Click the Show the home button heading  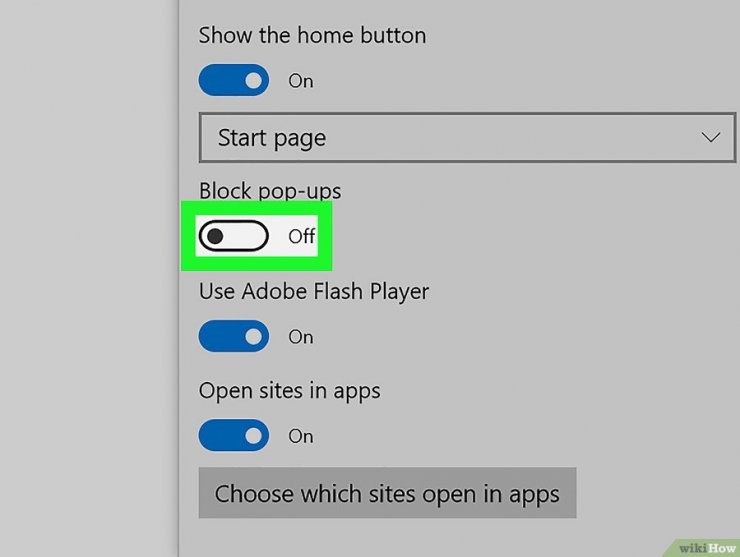tap(312, 35)
